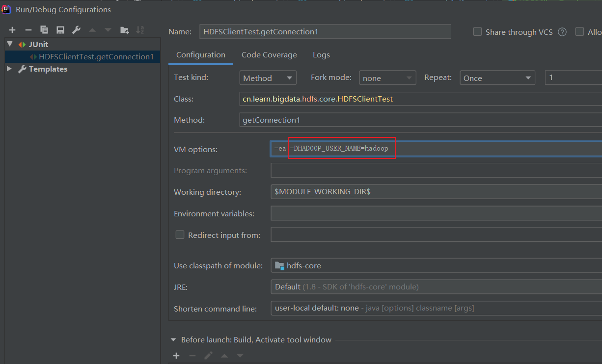The height and width of the screenshot is (364, 602).
Task: Click the repeat count field showing 1
Action: pos(574,78)
